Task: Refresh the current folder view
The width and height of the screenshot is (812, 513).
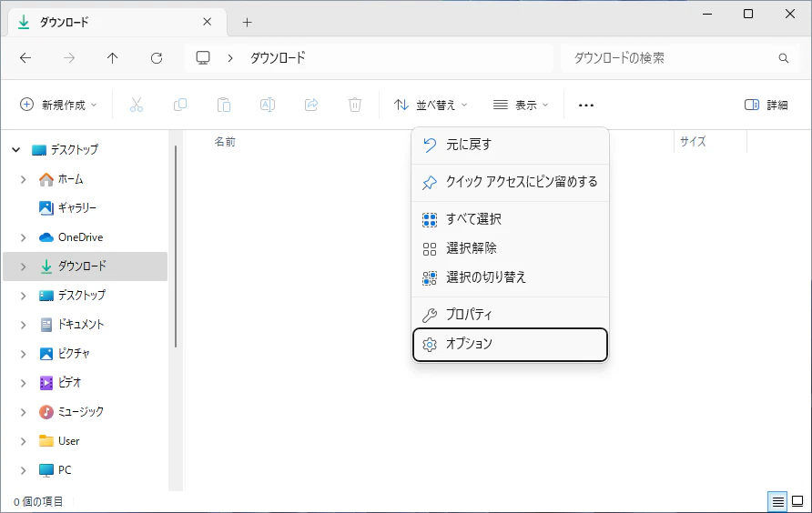Action: tap(157, 58)
